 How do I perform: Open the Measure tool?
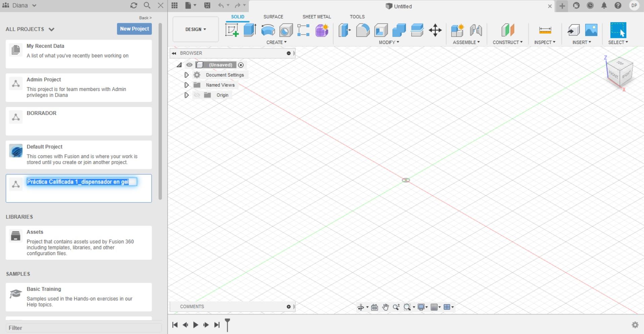tap(545, 30)
